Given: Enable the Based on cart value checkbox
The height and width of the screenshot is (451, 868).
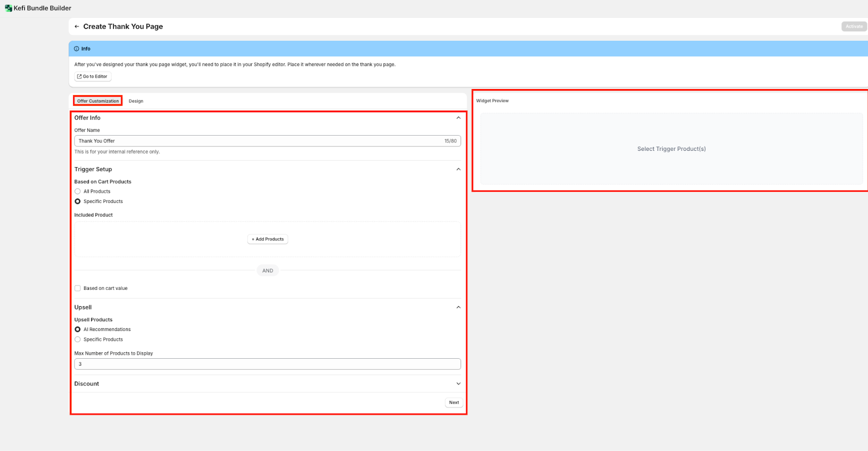Looking at the screenshot, I should click(78, 288).
